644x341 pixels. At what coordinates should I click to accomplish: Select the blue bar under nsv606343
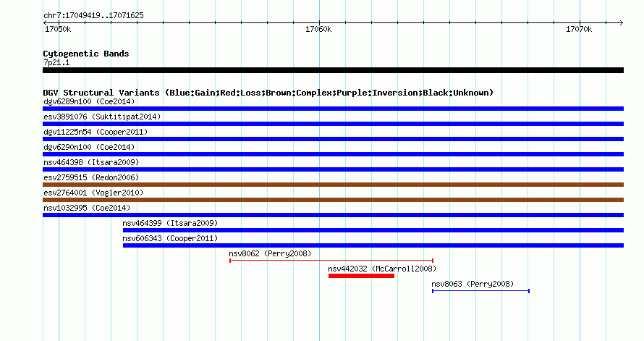(x=373, y=245)
